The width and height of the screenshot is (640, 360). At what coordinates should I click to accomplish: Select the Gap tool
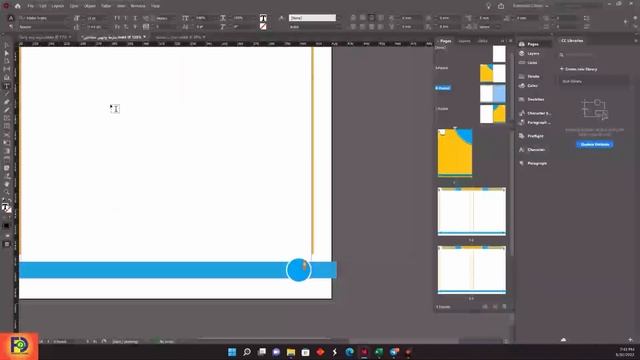(x=7, y=69)
